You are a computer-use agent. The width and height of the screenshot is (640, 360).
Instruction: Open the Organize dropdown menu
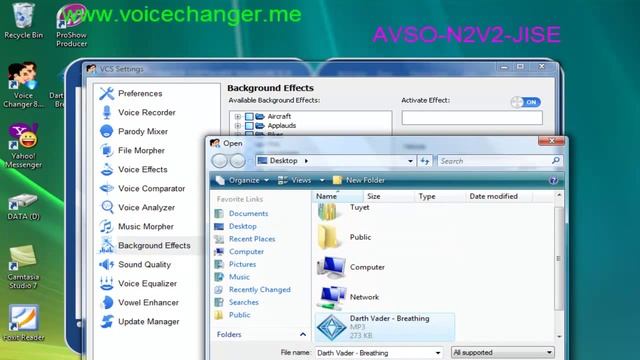click(243, 180)
